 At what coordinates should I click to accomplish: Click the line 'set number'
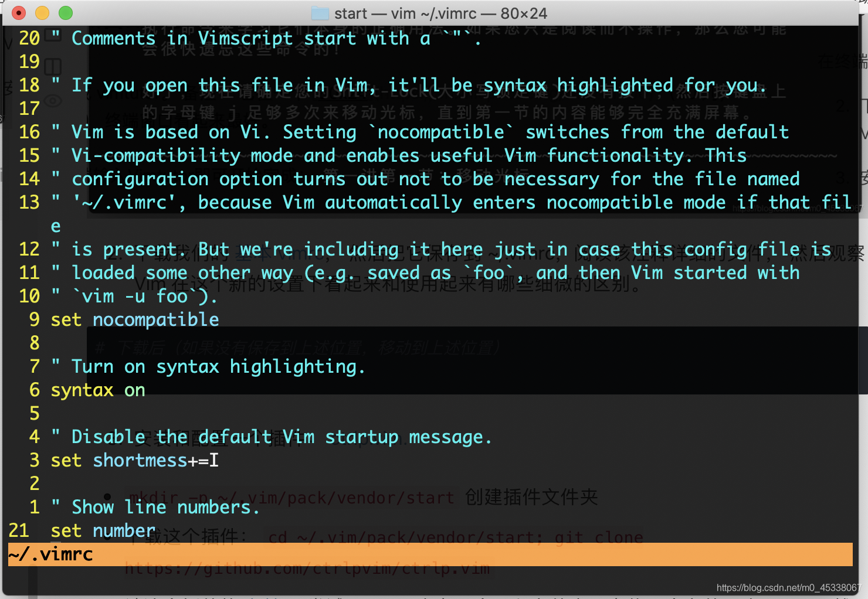tap(103, 530)
